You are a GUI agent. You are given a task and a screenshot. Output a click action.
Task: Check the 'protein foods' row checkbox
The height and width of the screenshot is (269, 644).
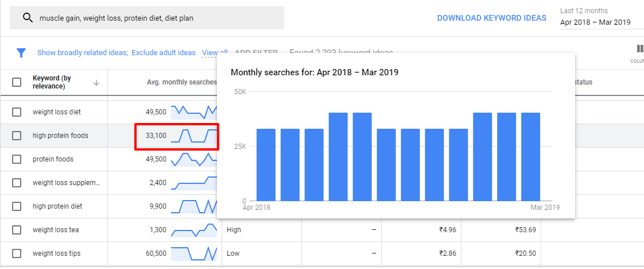(17, 159)
